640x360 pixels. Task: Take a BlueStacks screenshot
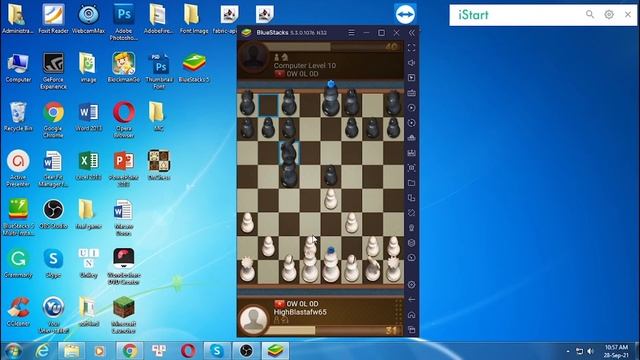point(411,168)
